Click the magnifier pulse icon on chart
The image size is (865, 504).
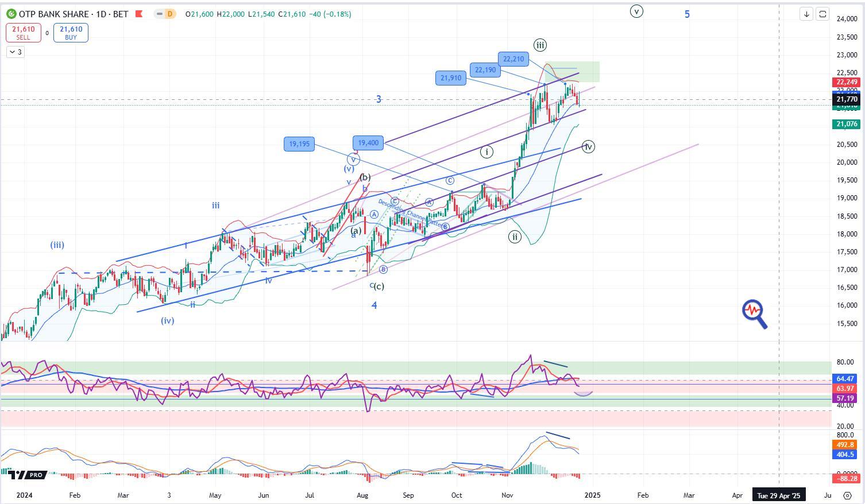click(x=754, y=313)
